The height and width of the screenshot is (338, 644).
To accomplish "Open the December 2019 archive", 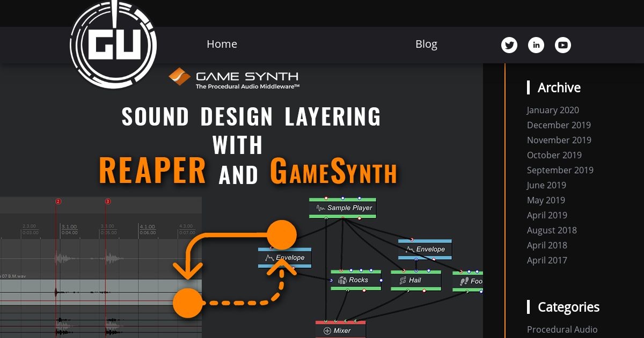I will 559,125.
